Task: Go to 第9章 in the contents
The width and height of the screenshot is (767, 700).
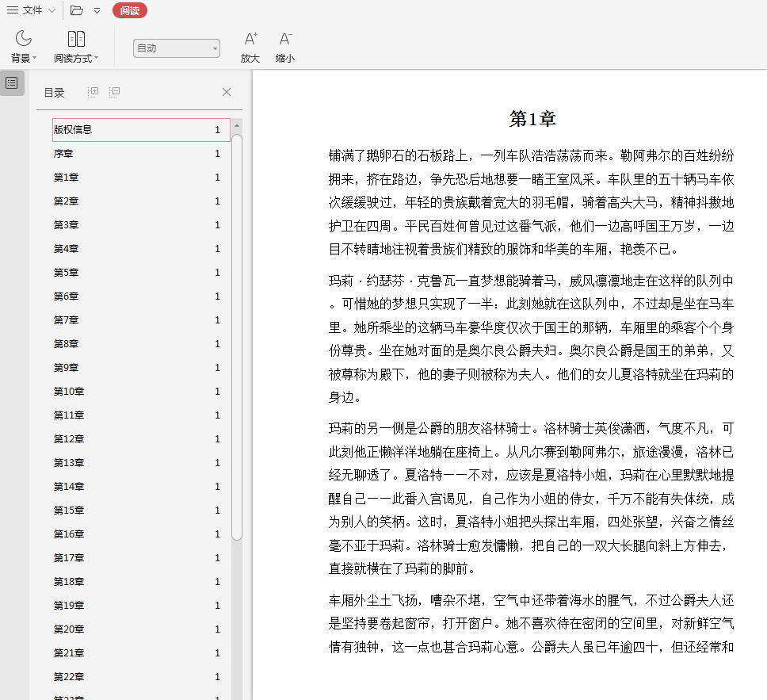Action: tap(141, 368)
